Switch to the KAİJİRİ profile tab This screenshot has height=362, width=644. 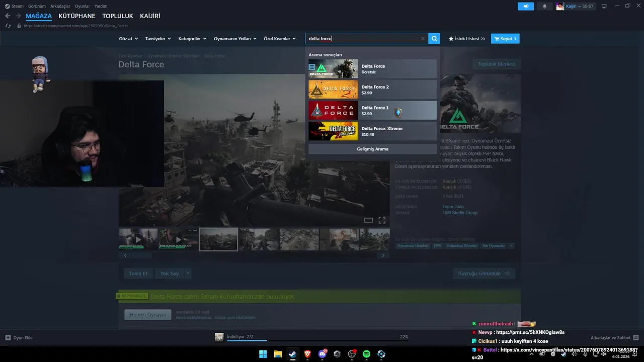(x=150, y=16)
